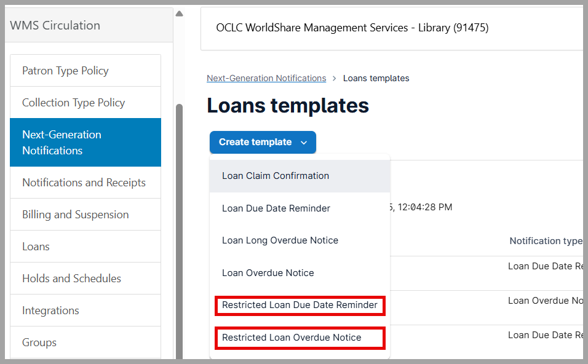
Task: Click the sidebar scroll up arrow
Action: tap(179, 14)
